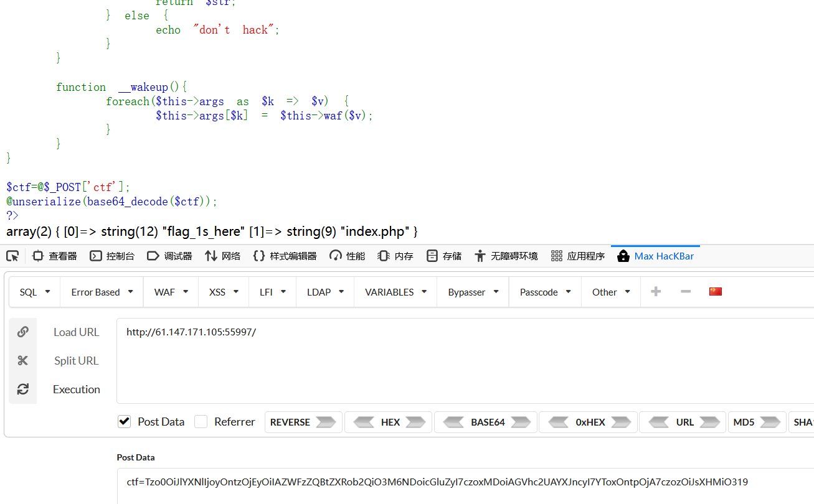Click into the Post Data text box
This screenshot has width=814, height=504.
tap(465, 486)
